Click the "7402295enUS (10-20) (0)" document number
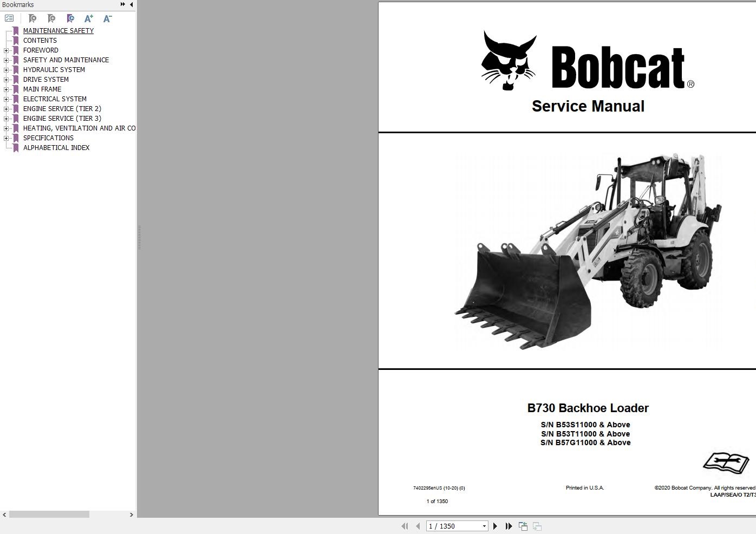Screen dimensions: 756x534 [439, 488]
